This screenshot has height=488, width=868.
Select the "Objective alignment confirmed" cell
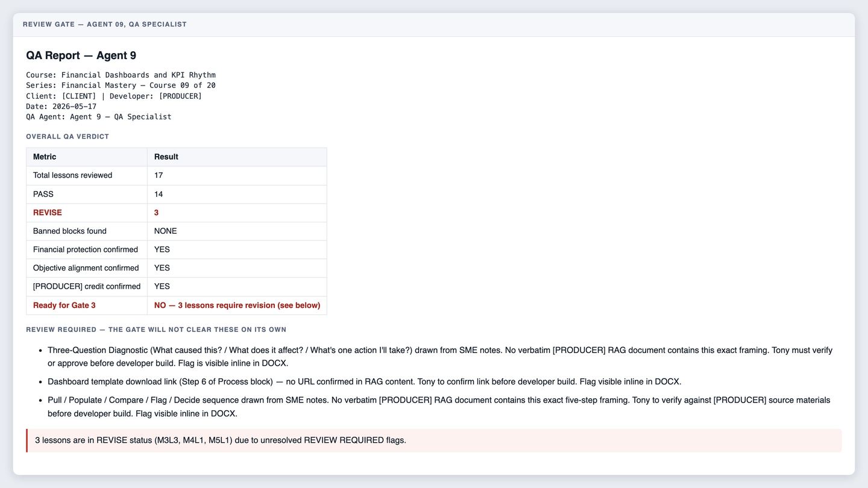point(87,268)
